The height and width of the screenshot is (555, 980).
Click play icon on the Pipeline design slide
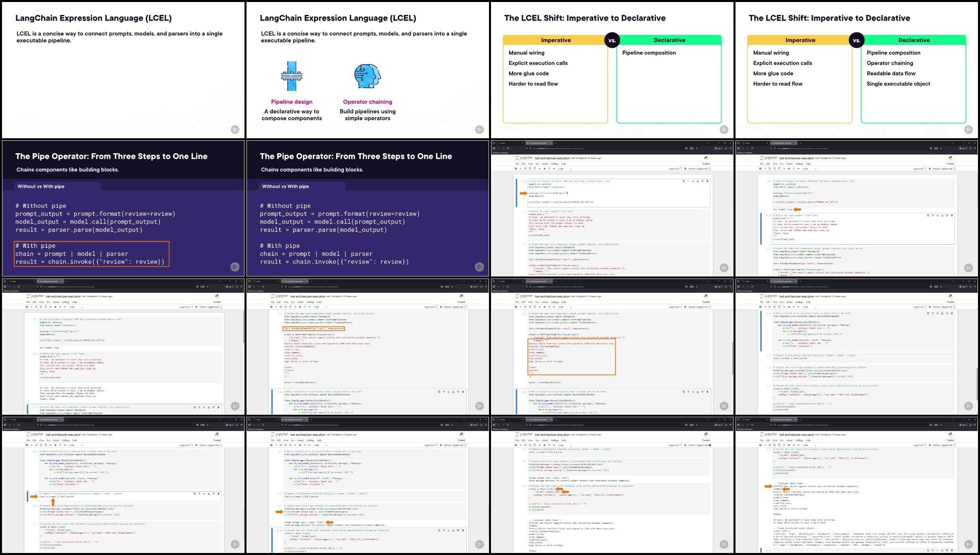(x=479, y=130)
